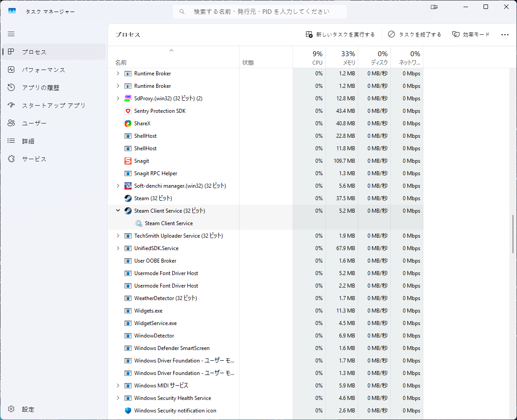Select the Usermode Font Driver Host 5.2 MB row

[266, 273]
